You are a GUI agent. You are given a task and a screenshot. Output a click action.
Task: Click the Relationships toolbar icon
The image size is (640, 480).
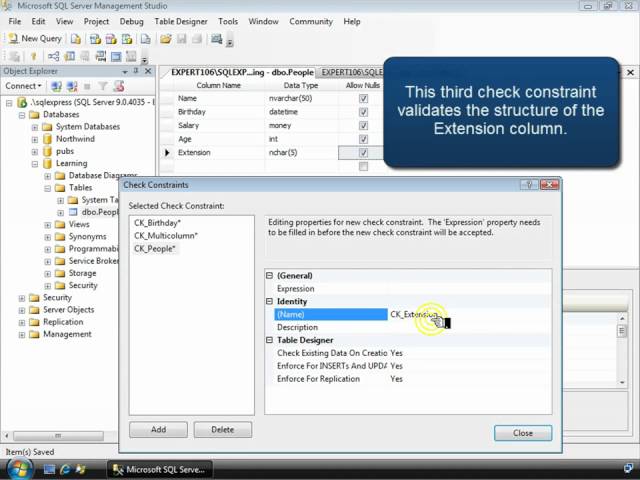click(x=53, y=56)
